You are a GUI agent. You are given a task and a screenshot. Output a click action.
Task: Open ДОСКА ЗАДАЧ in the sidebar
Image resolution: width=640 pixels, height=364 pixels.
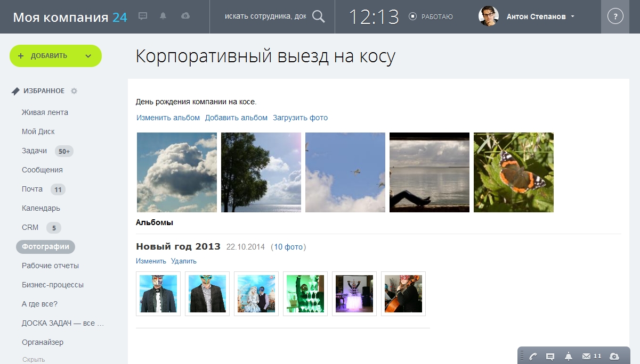point(63,323)
